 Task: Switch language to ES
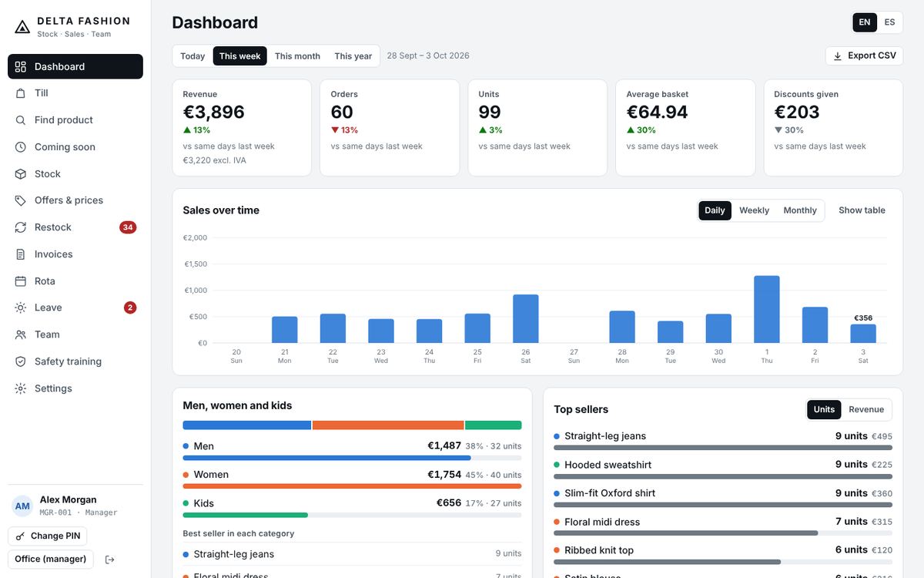(889, 22)
